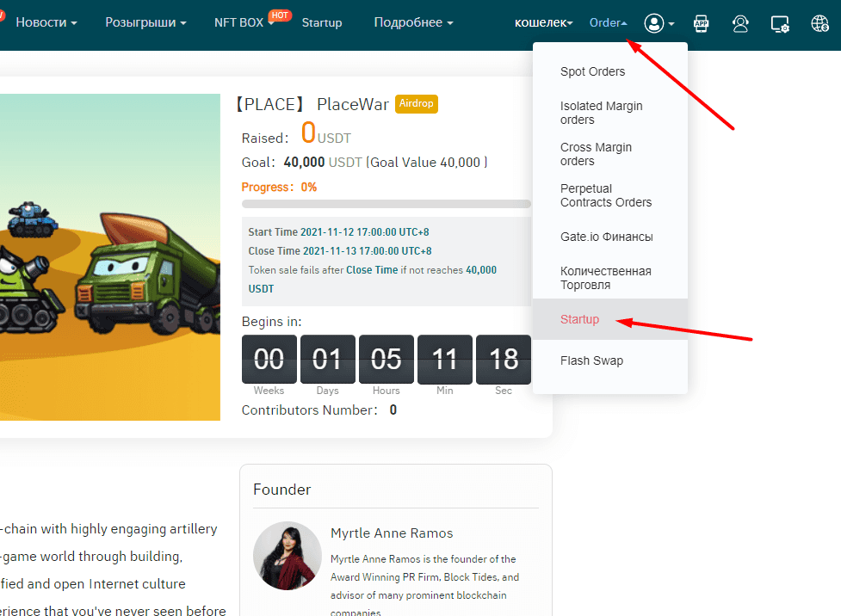Image resolution: width=841 pixels, height=616 pixels.
Task: Click the countdown Hours tile showing 05
Action: [386, 360]
